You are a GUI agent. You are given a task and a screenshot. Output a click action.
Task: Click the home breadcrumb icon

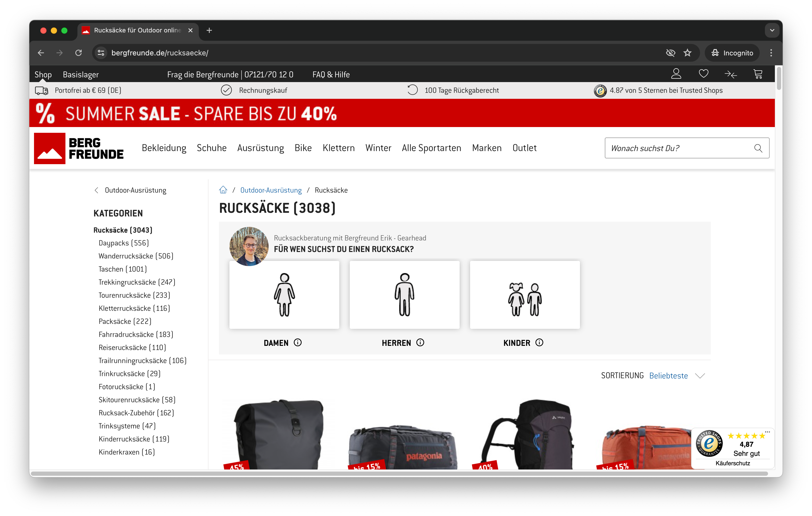[223, 190]
